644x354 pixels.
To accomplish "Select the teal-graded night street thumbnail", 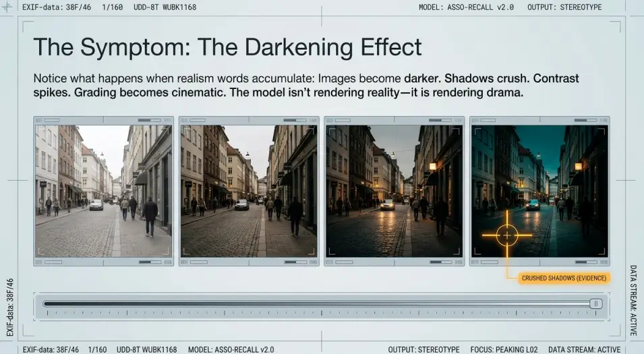I will 539,191.
